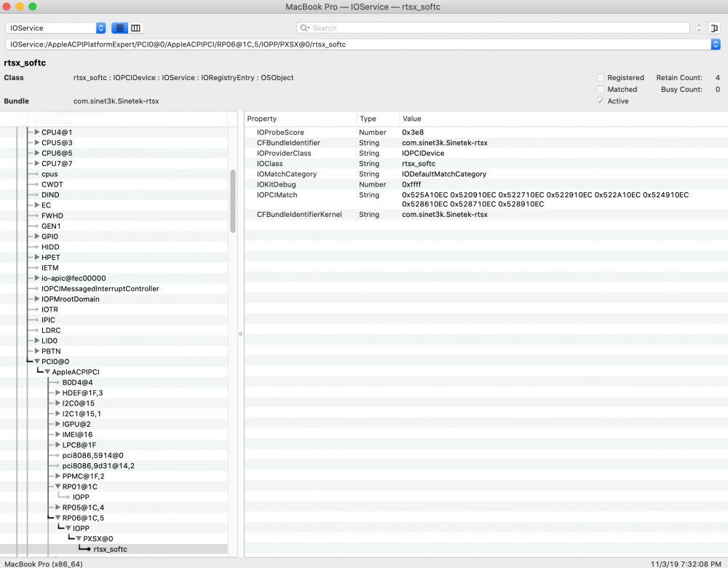This screenshot has width=728, height=568.
Task: Select the IOKitDebug property row
Action: point(486,184)
